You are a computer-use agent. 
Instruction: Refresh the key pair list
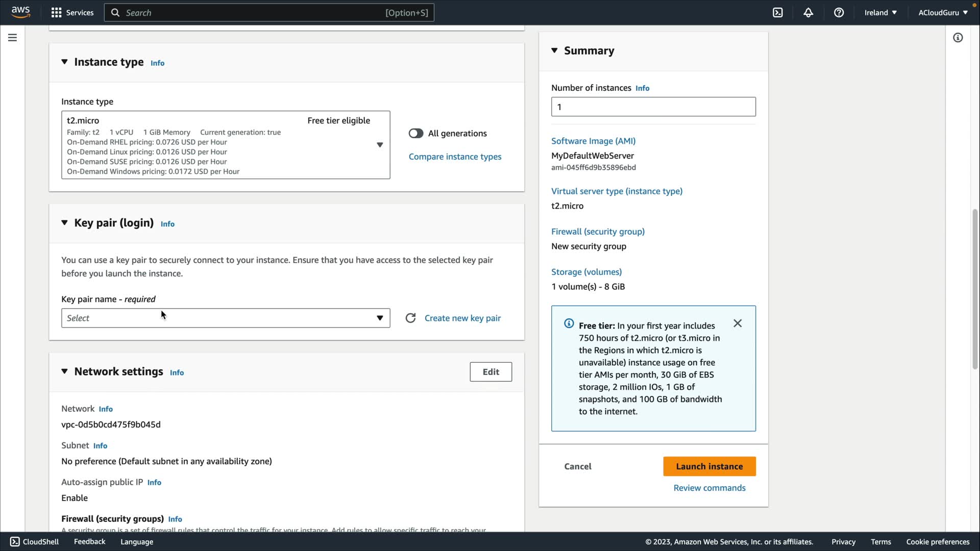coord(410,318)
